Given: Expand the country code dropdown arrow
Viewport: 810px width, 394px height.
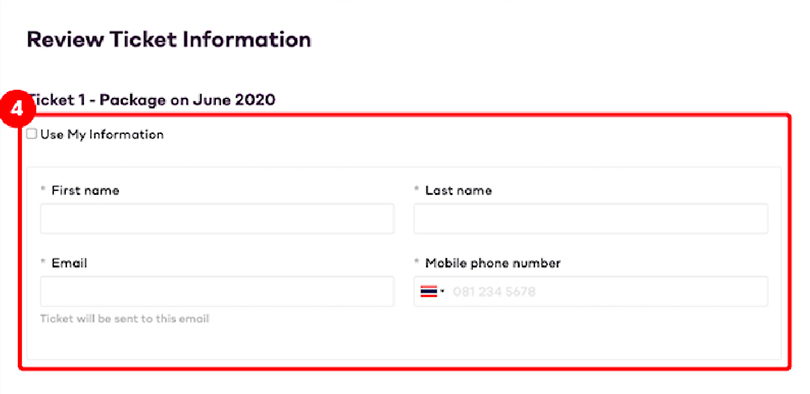Looking at the screenshot, I should pos(442,292).
